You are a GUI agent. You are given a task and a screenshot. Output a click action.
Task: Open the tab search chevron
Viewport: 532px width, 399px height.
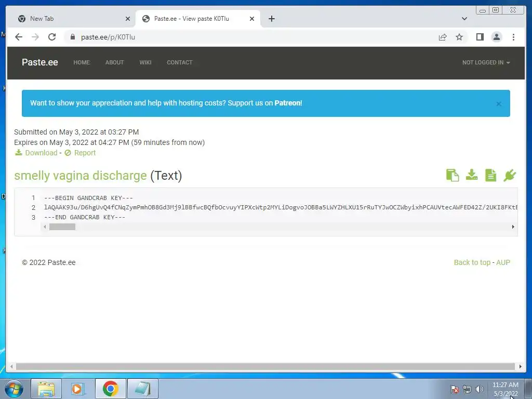point(464,19)
